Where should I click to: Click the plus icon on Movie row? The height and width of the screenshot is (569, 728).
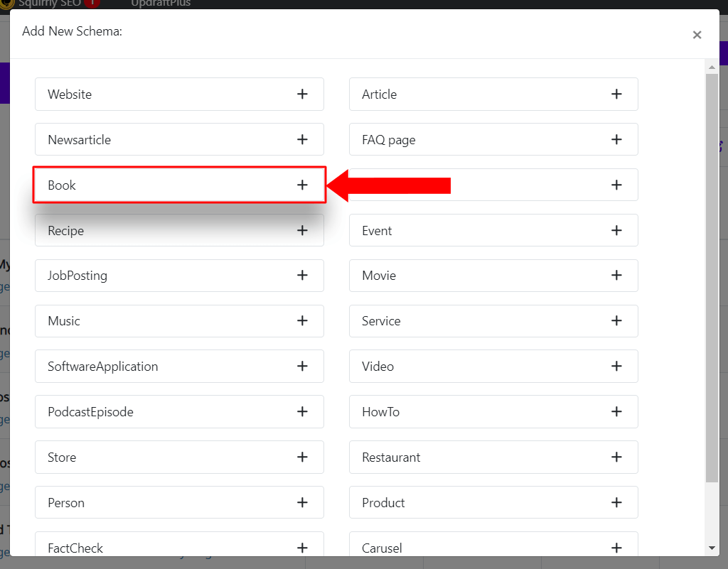tap(616, 276)
